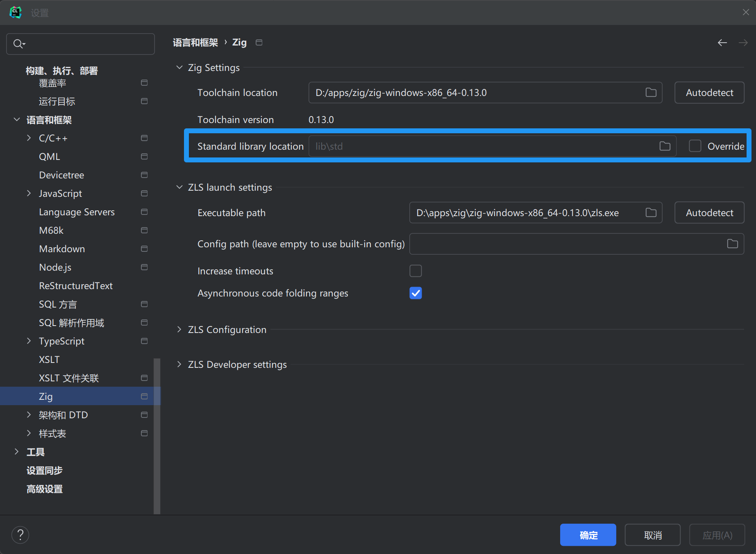Click folder icon in ZLS Executable path
The width and height of the screenshot is (756, 554).
pyautogui.click(x=651, y=213)
